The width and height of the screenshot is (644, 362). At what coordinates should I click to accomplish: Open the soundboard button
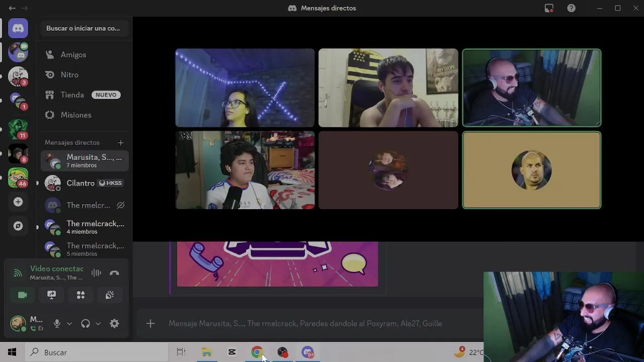(x=110, y=295)
